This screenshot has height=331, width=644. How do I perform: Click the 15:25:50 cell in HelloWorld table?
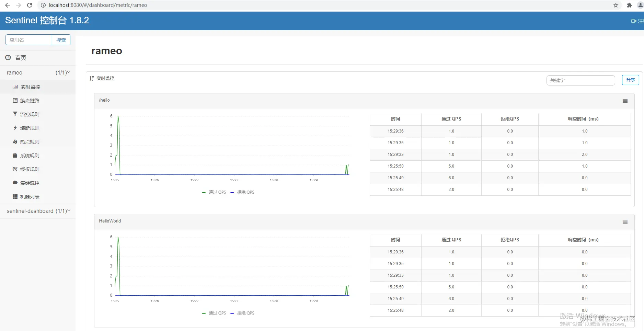coord(395,287)
